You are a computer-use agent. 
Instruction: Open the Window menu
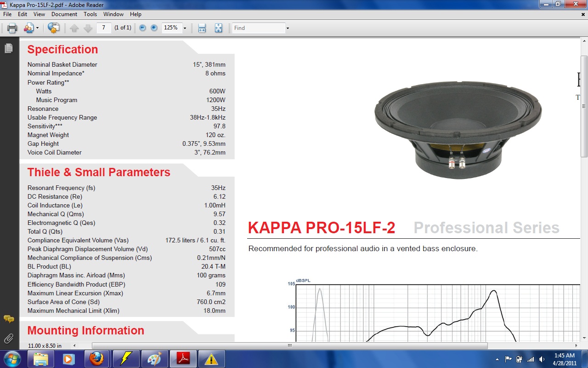(113, 14)
